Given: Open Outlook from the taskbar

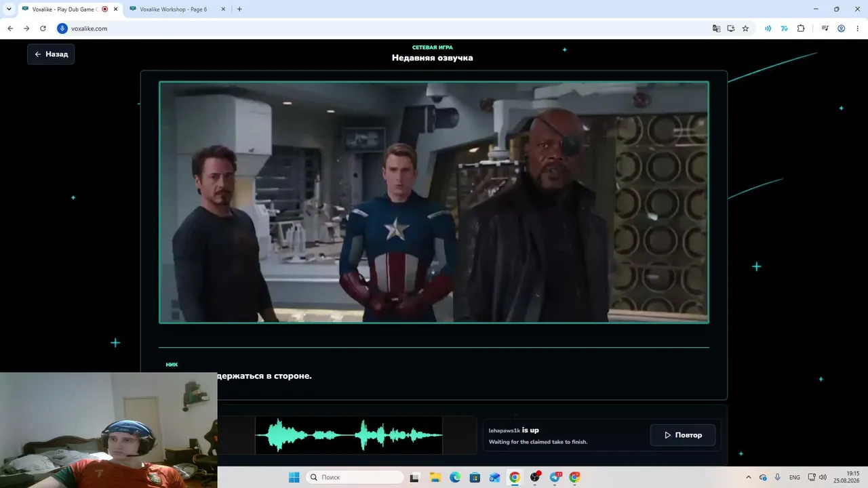Looking at the screenshot, I should click(x=495, y=477).
